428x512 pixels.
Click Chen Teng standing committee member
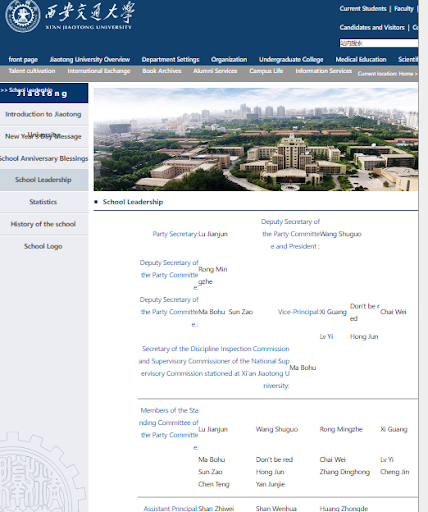coord(214,484)
